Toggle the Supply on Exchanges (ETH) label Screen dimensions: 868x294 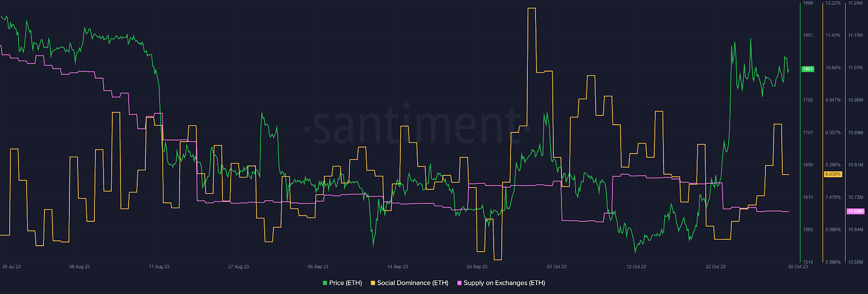pyautogui.click(x=504, y=283)
